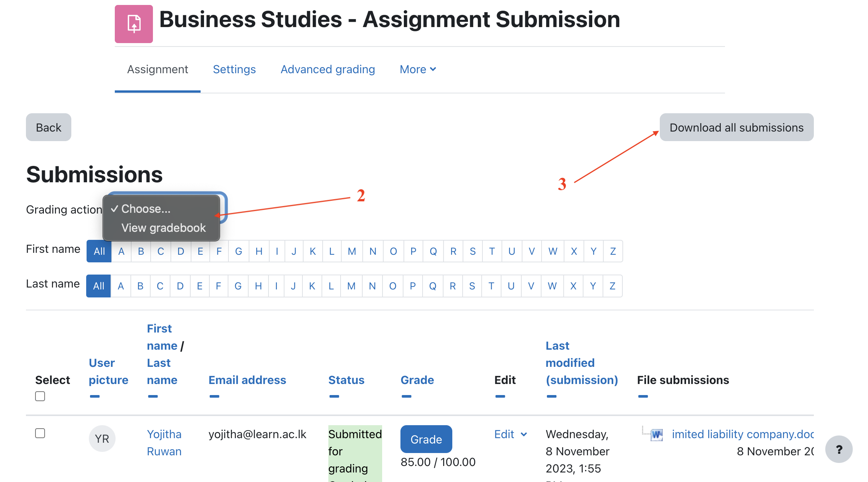Viewport: 868px width, 482px height.
Task: Tick the checkbox for Yojitha Ruwan
Action: pyautogui.click(x=40, y=434)
